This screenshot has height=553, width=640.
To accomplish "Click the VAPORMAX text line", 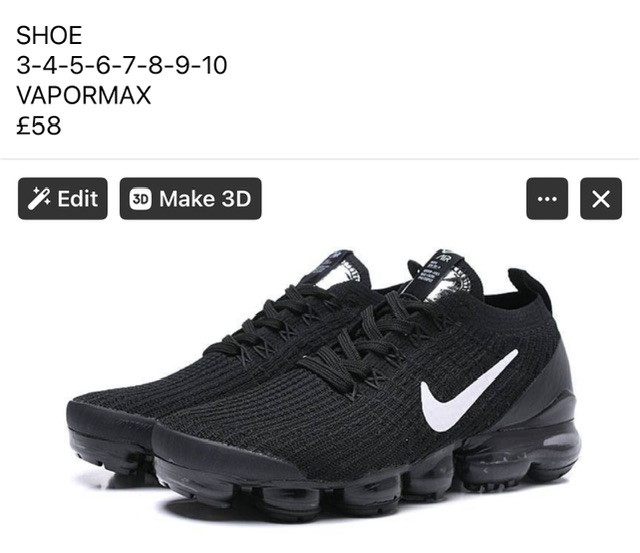I will coord(84,95).
